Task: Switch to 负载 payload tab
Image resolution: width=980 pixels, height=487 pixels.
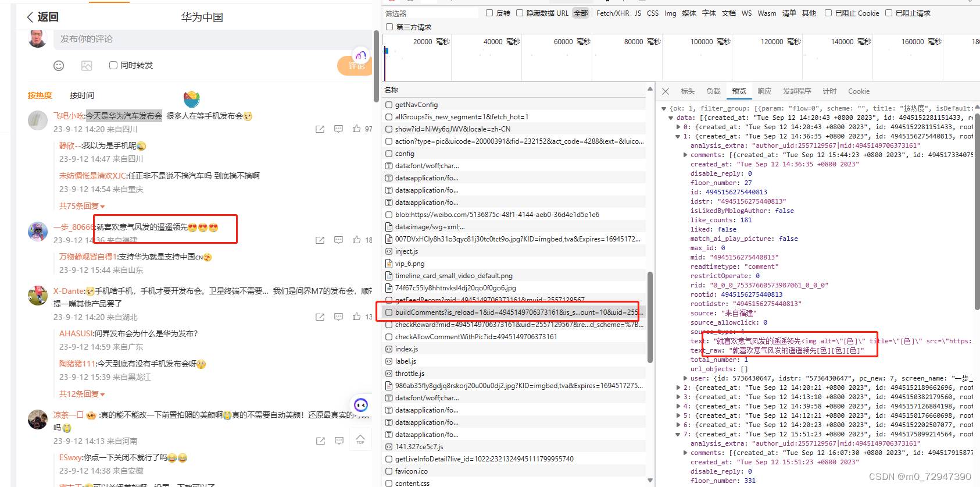Action: coord(713,91)
